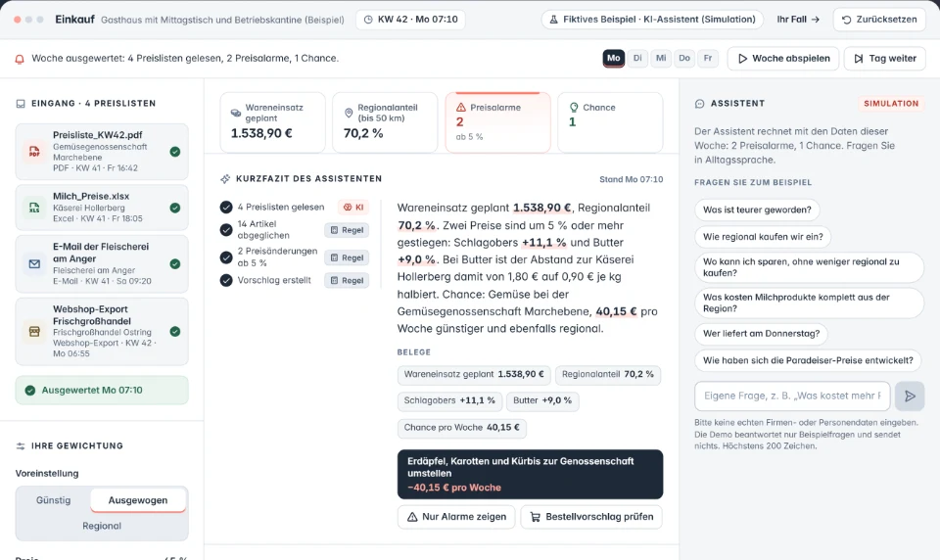The image size is (940, 560).
Task: Click Bestellvorschlag prüfen
Action: [591, 517]
